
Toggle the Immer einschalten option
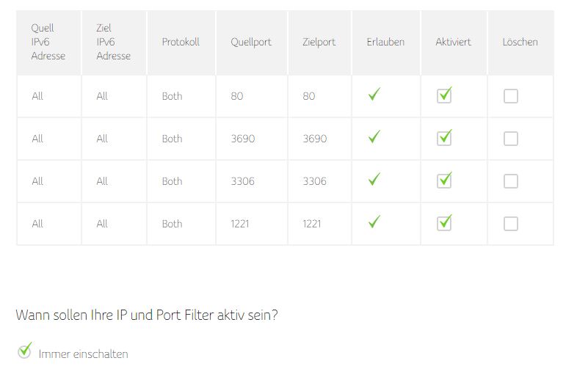[25, 351]
